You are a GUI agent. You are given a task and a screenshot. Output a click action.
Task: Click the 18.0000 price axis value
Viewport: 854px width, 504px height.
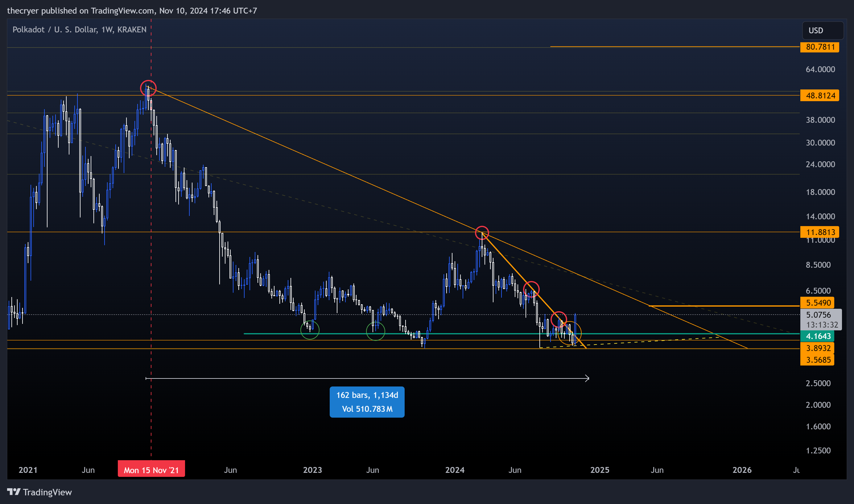(x=820, y=192)
